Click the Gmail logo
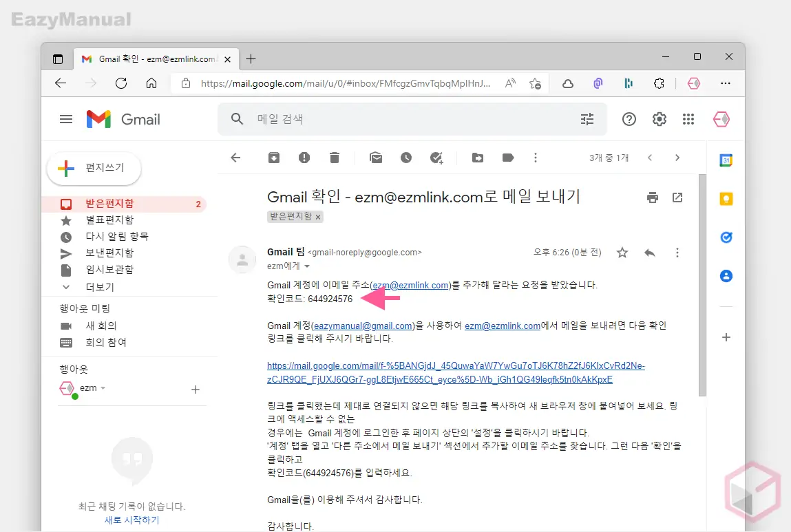Image resolution: width=791 pixels, height=532 pixels. pyautogui.click(x=124, y=120)
